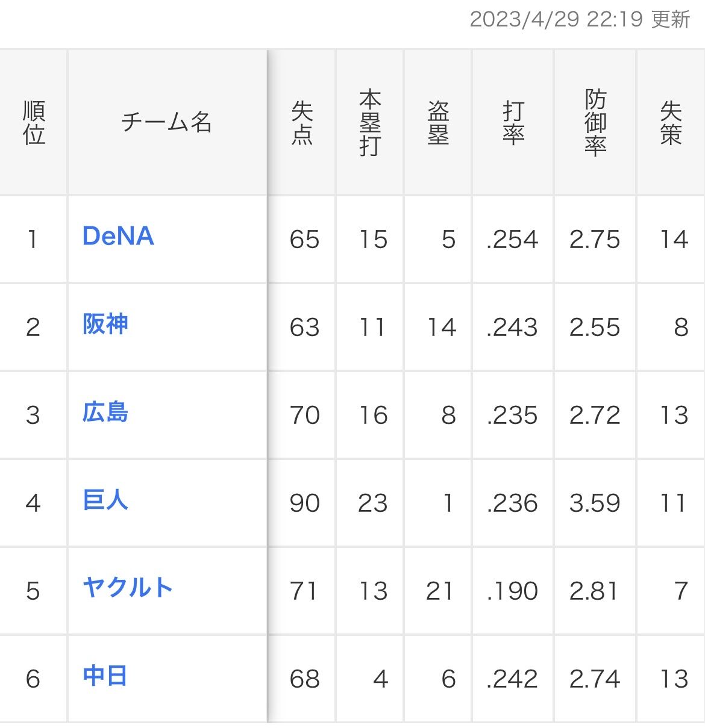Click 阪神's errors 8 cell
The width and height of the screenshot is (705, 728).
point(671,328)
